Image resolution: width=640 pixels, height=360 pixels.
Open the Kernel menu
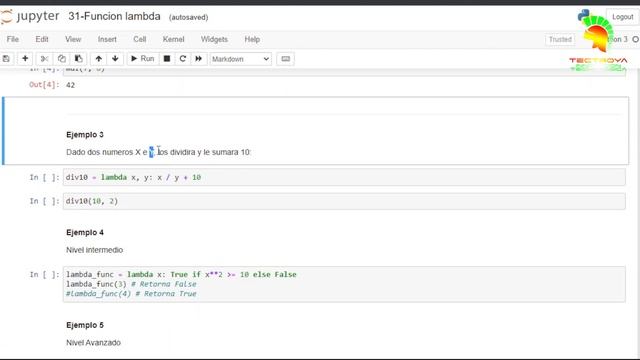pyautogui.click(x=173, y=39)
